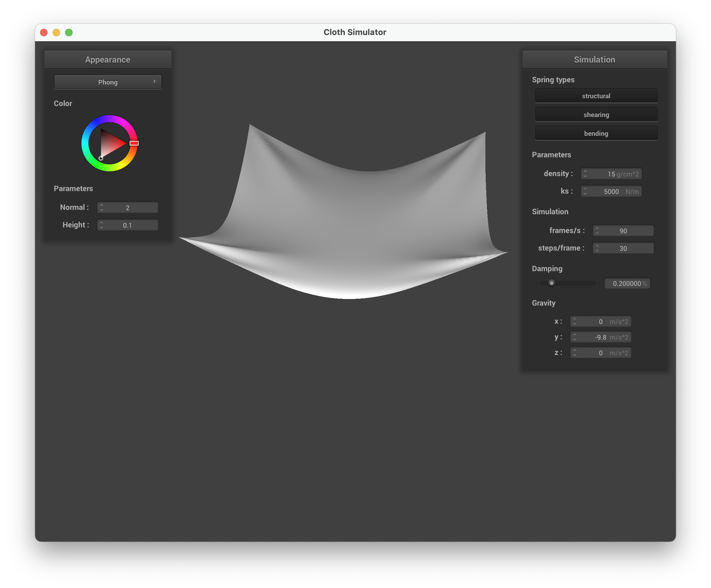Click the Appearance panel header
Image resolution: width=711 pixels, height=588 pixels.
click(108, 59)
